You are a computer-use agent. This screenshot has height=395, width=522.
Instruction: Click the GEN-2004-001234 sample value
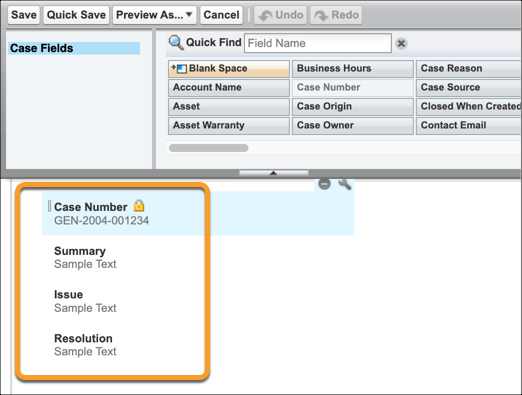tap(101, 221)
